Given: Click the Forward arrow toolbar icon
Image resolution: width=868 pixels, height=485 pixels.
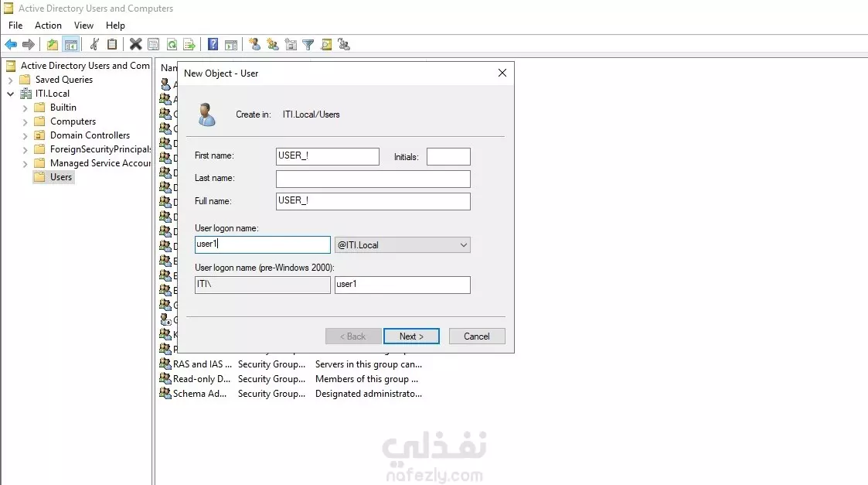Looking at the screenshot, I should 29,44.
